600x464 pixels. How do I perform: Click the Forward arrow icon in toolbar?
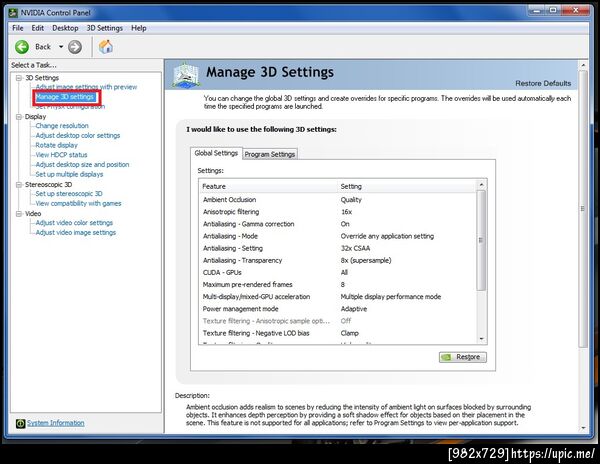click(75, 47)
